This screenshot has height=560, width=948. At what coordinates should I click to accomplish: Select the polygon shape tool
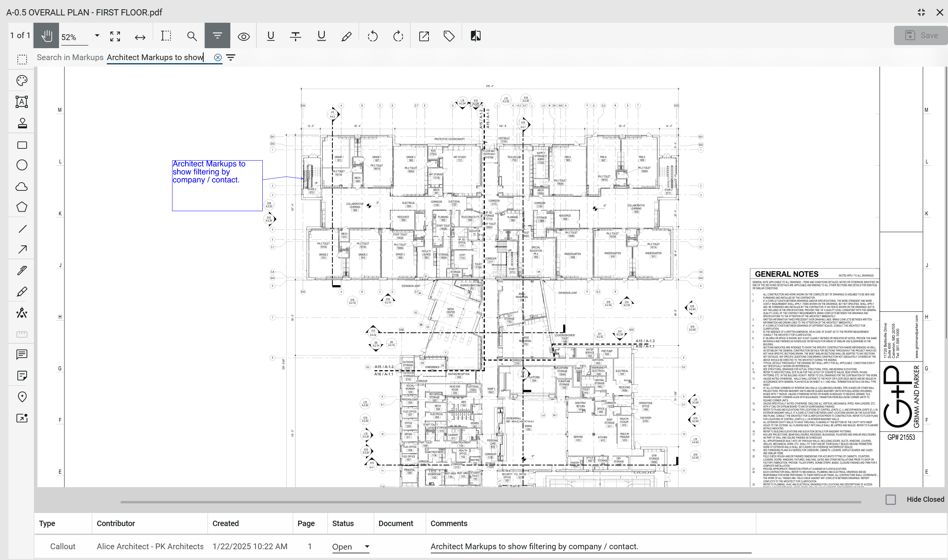[x=22, y=207]
